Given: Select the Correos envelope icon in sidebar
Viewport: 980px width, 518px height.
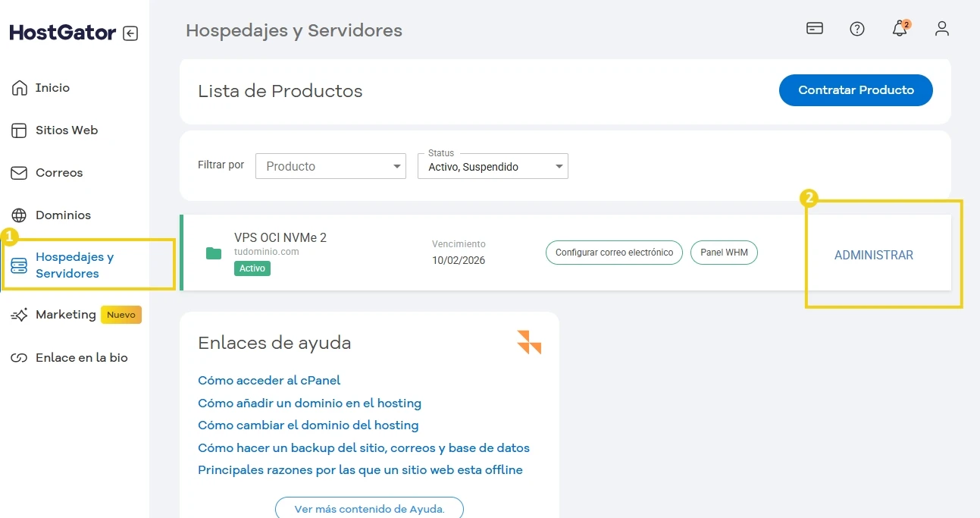Looking at the screenshot, I should click(17, 172).
